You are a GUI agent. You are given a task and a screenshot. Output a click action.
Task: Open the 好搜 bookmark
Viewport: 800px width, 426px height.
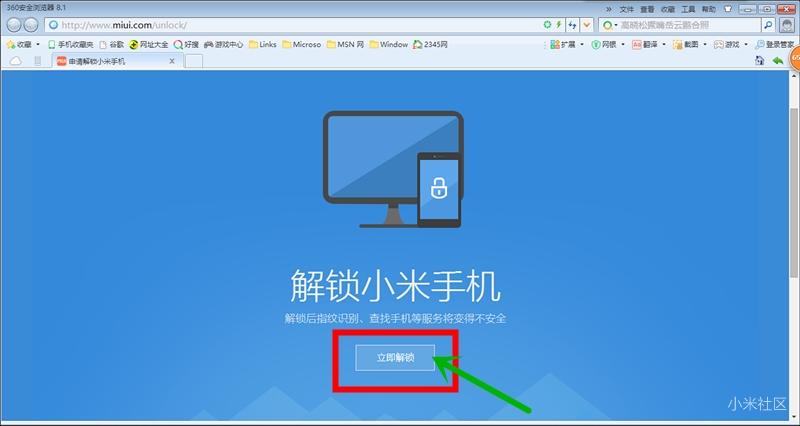point(186,45)
